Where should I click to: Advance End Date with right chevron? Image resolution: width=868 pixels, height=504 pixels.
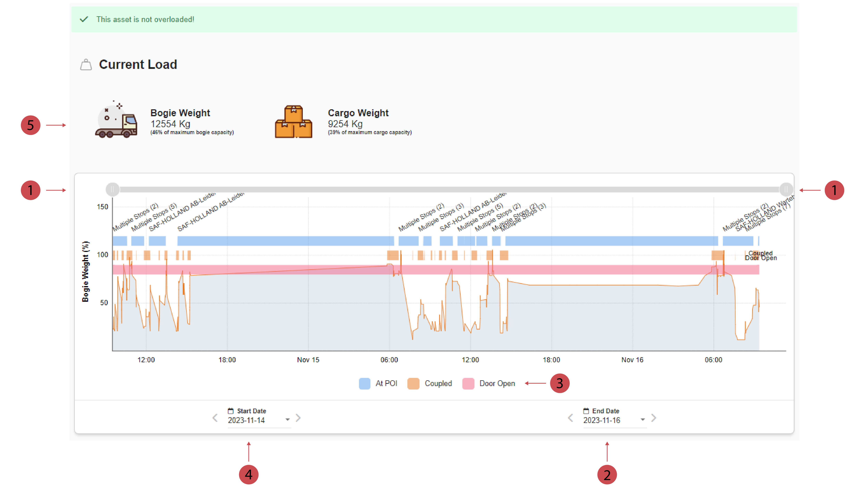tap(654, 418)
